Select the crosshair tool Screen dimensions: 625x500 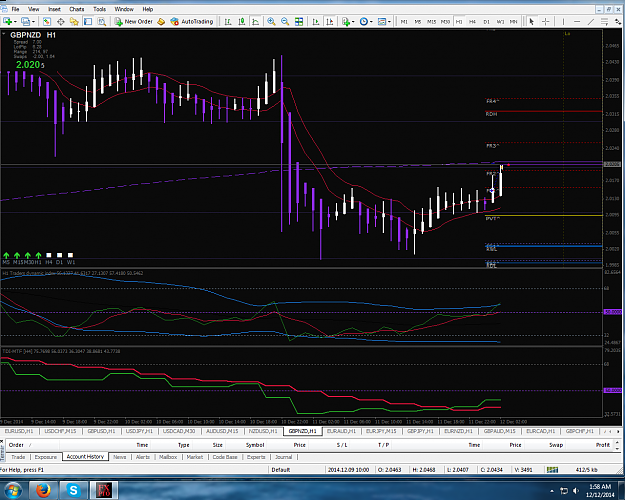pyautogui.click(x=546, y=22)
